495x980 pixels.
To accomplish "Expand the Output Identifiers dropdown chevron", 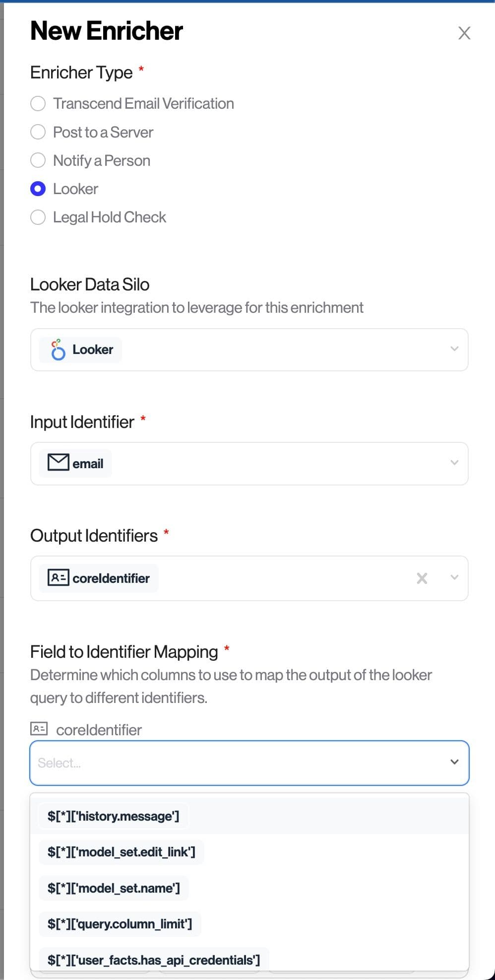I will [454, 577].
